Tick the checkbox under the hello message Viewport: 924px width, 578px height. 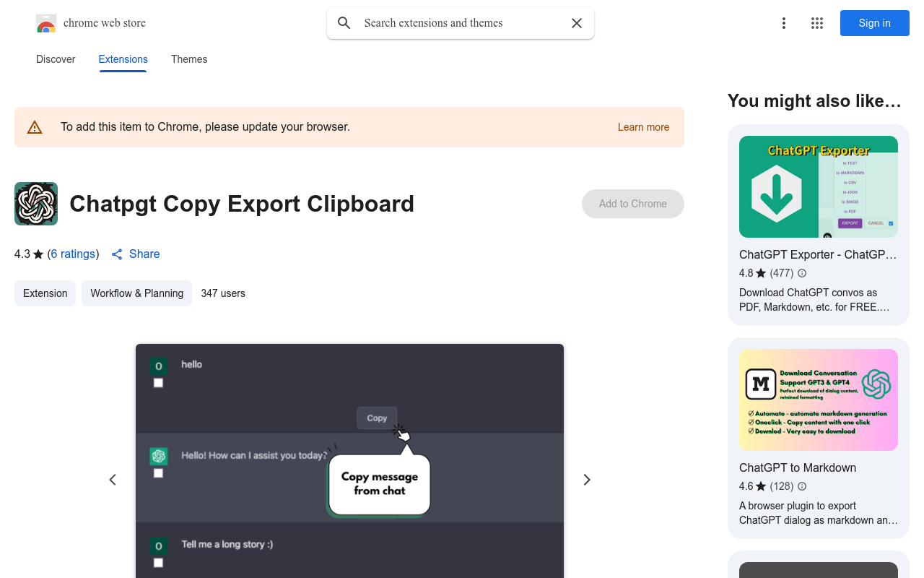click(158, 383)
